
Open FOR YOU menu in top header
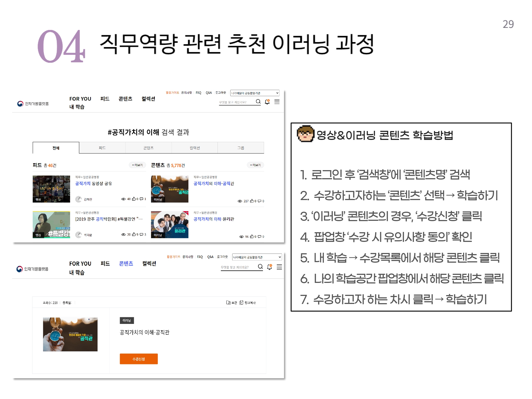(80, 99)
